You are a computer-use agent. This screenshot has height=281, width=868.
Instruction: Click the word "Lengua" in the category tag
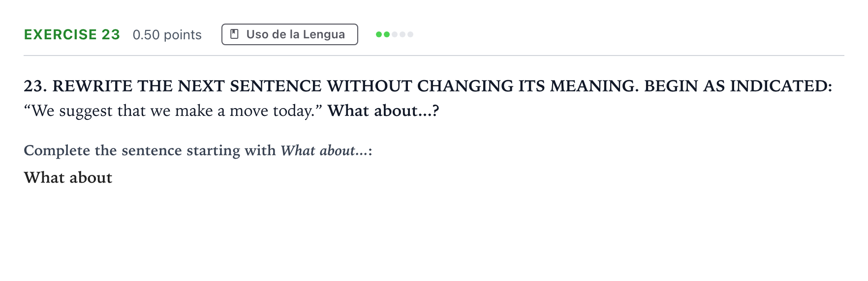tap(324, 35)
